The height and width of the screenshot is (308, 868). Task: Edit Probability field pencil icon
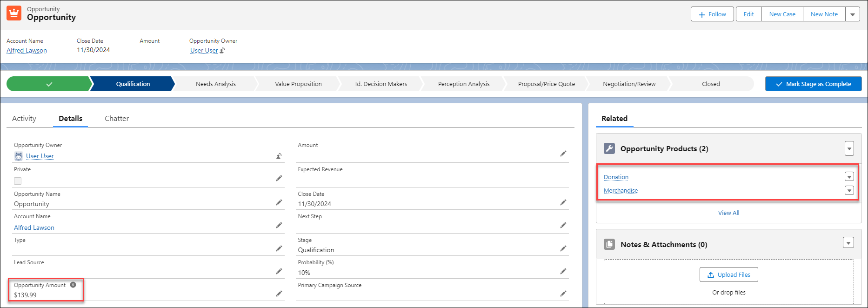563,271
